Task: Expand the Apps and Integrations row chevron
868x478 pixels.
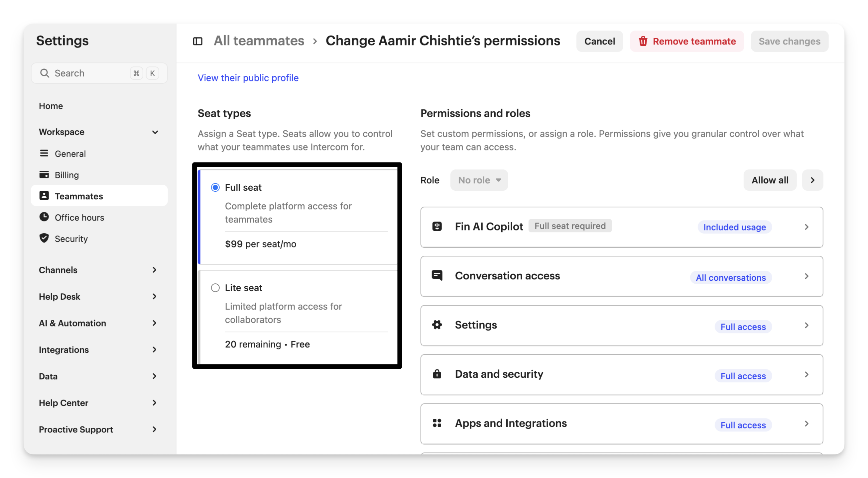Action: (x=807, y=424)
